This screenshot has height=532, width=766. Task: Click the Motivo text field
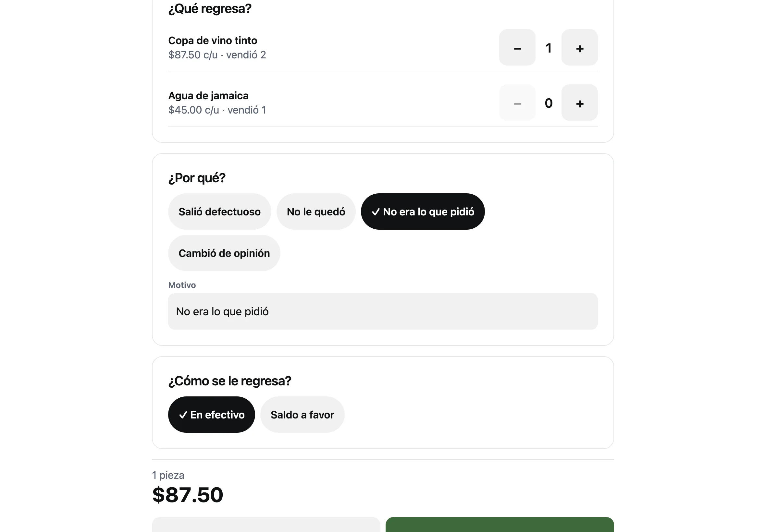tap(383, 312)
